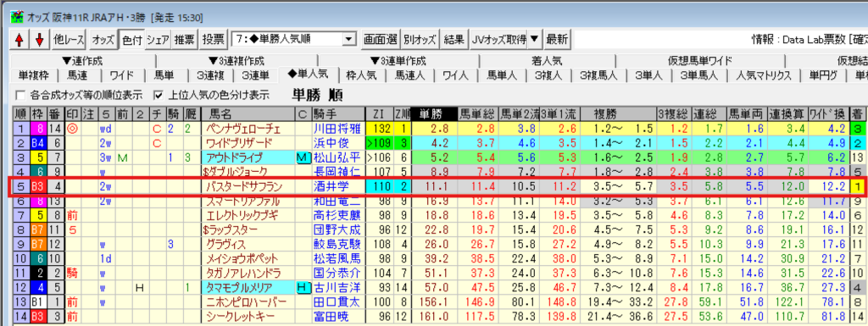The height and width of the screenshot is (326, 868).
Task: Click jockey name 国分恭介
Action: pyautogui.click(x=337, y=273)
